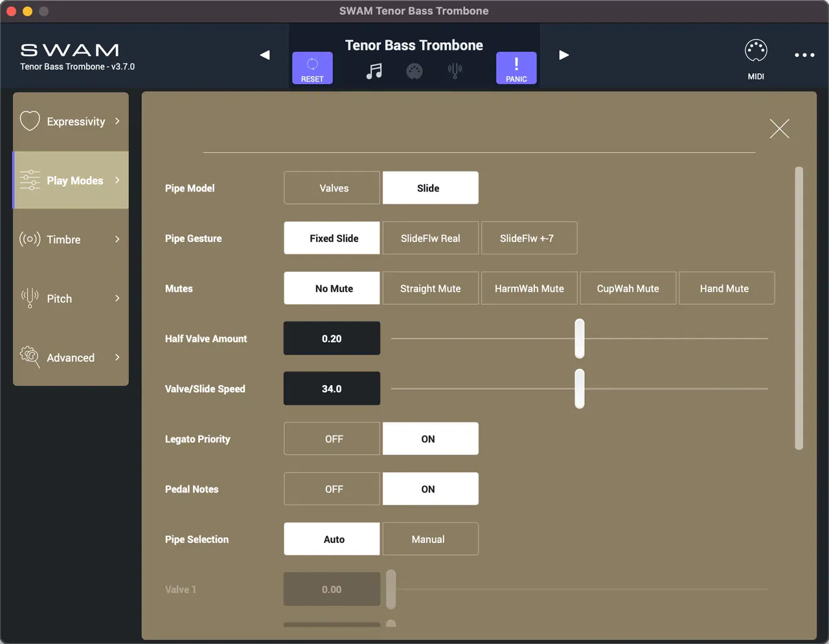Screen dimensions: 829x644
Task: Open the music note icon view
Action: coord(374,71)
